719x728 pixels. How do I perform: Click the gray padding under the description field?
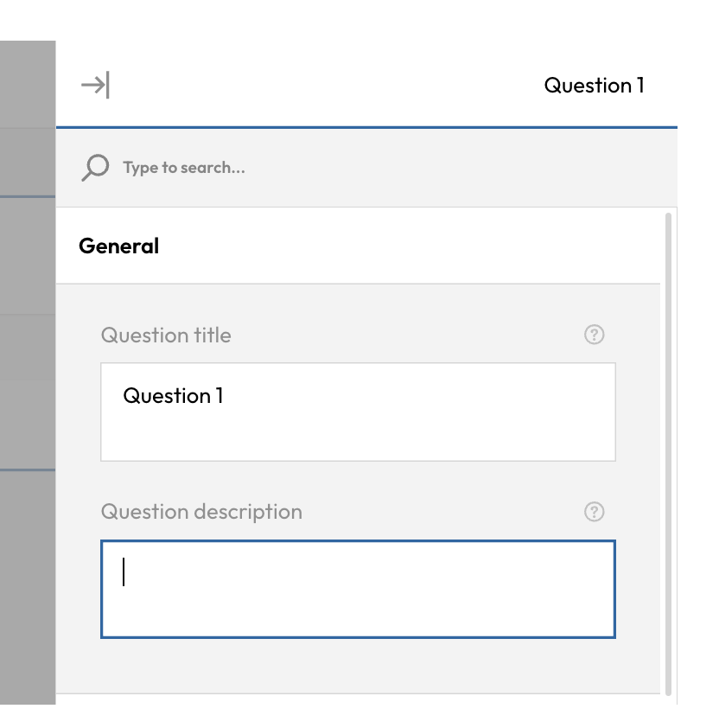click(x=358, y=666)
